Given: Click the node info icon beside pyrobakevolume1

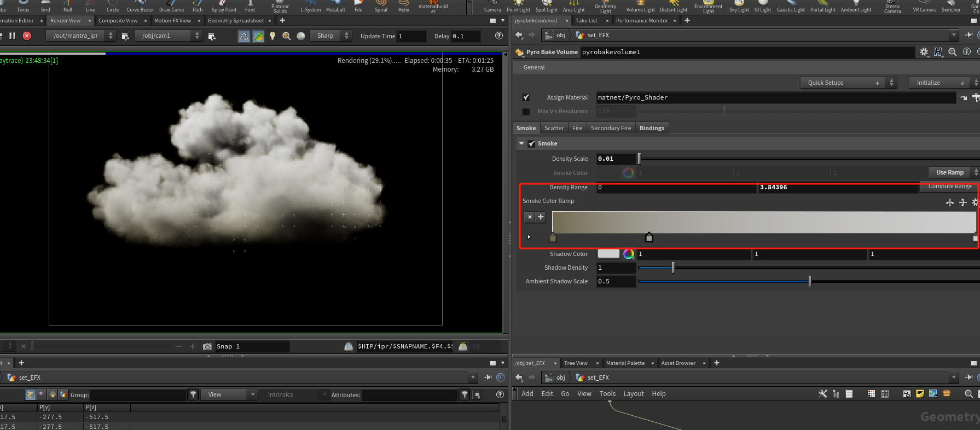Looking at the screenshot, I should click(x=967, y=52).
